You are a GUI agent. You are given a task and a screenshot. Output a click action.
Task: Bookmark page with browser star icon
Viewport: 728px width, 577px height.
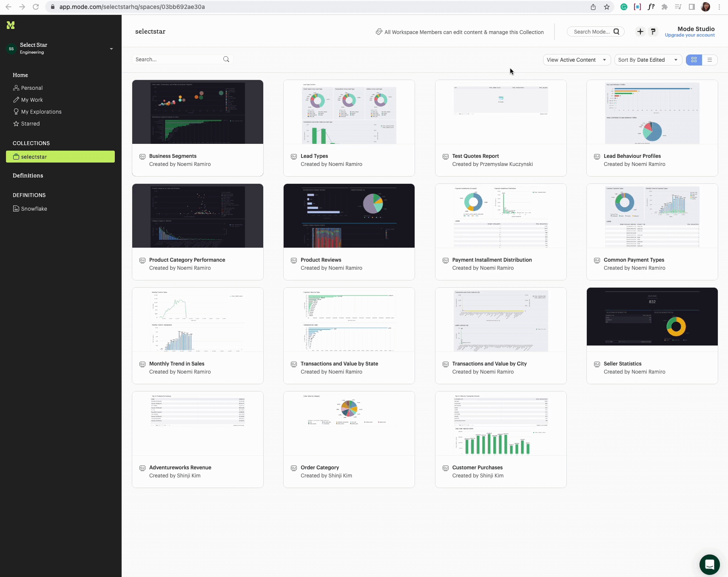607,7
